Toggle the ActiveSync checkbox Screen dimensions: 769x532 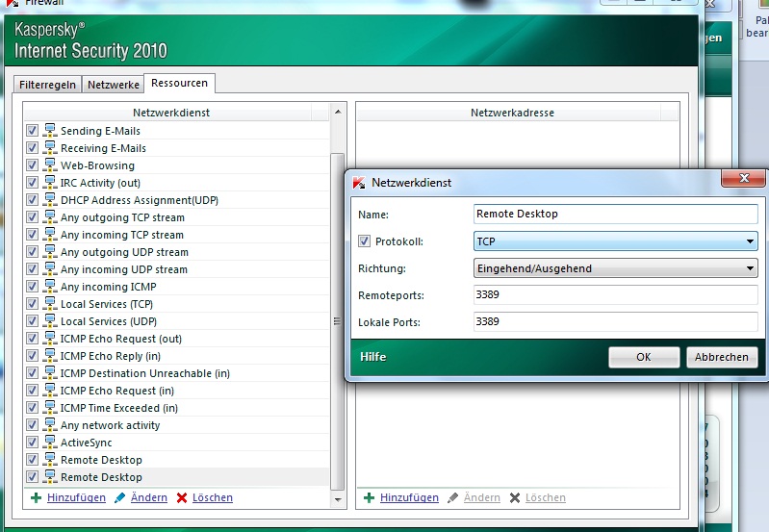click(x=32, y=443)
